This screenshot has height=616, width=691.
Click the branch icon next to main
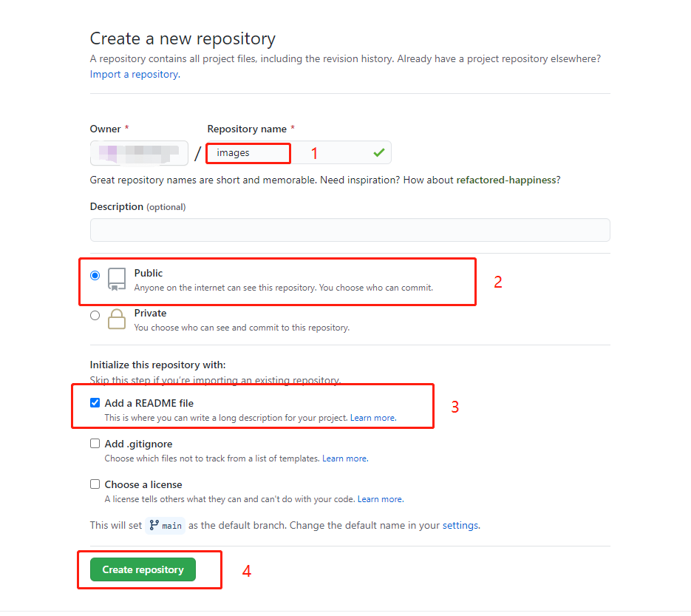[154, 525]
